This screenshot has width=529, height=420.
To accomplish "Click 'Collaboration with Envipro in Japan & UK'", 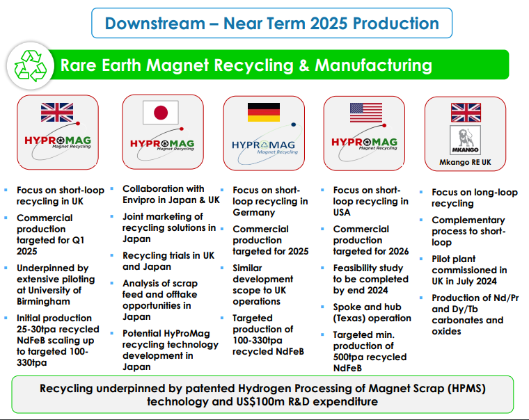I will [171, 194].
